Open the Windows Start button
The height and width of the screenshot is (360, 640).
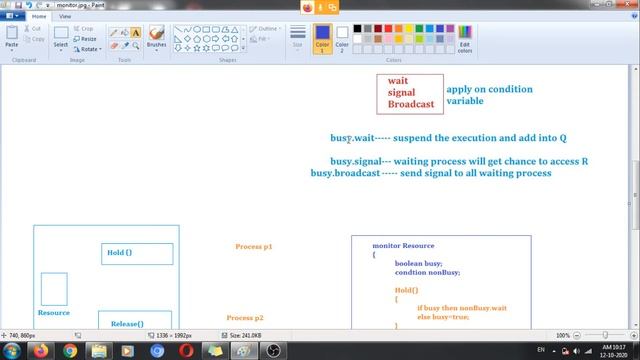click(x=11, y=351)
